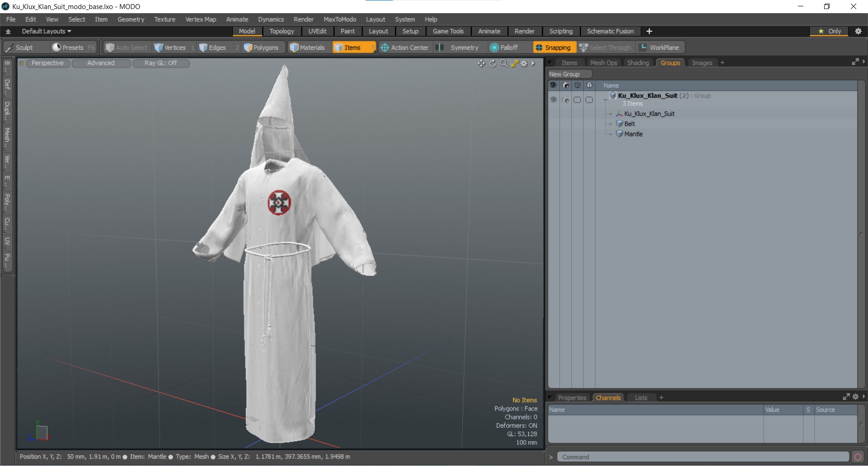Screen dimensions: 868x466
Task: Add new layout tab plus icon
Action: [649, 31]
